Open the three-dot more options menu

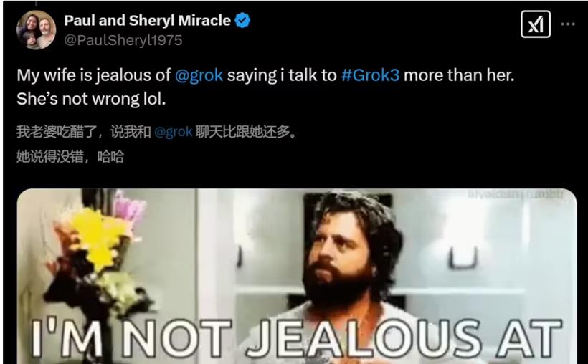pyautogui.click(x=568, y=24)
